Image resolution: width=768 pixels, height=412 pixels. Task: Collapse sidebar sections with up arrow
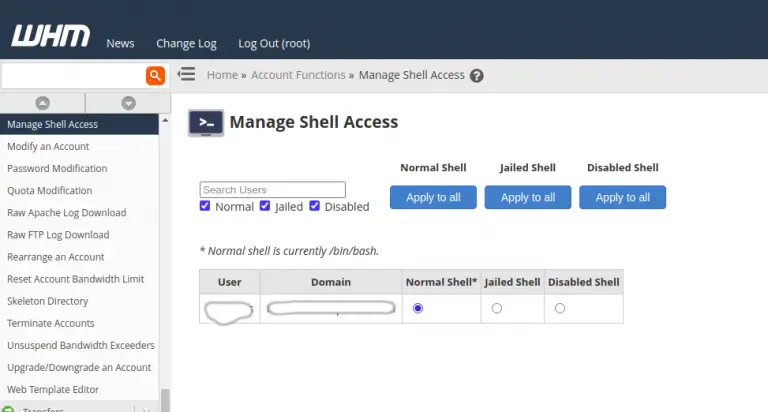click(x=42, y=103)
